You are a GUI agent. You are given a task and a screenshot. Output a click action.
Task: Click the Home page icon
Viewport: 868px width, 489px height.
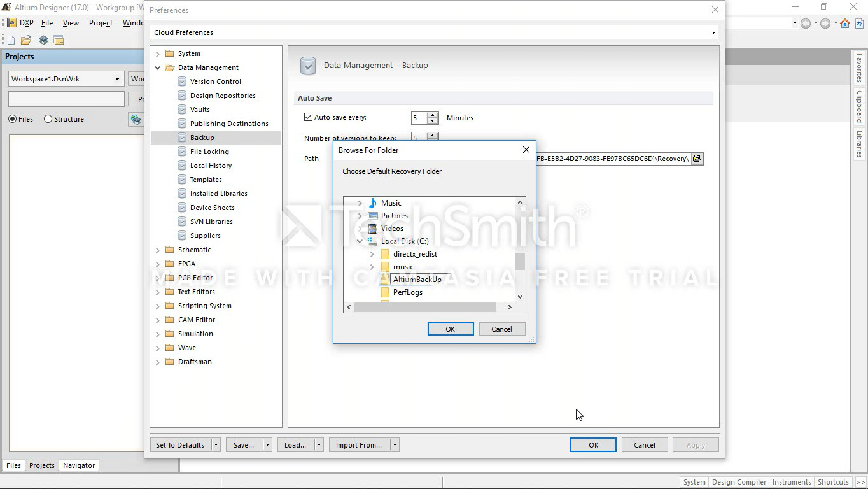click(x=845, y=24)
